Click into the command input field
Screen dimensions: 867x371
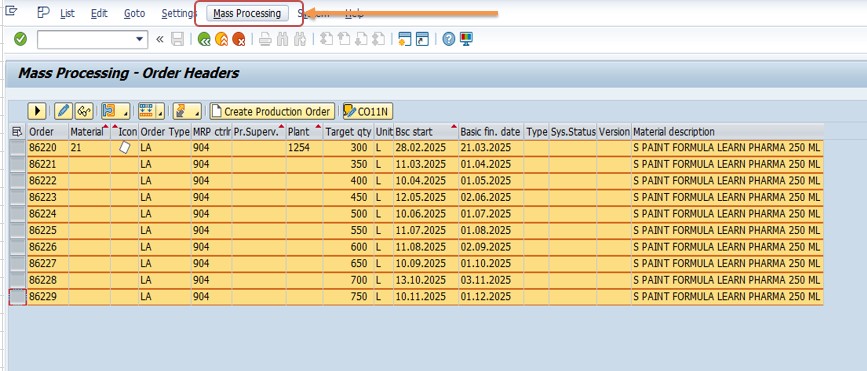tap(86, 39)
